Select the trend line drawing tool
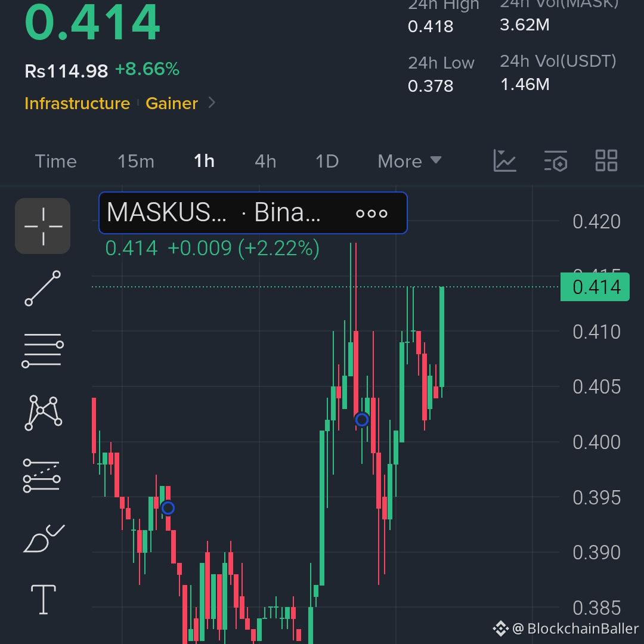This screenshot has height=644, width=644. click(x=43, y=289)
